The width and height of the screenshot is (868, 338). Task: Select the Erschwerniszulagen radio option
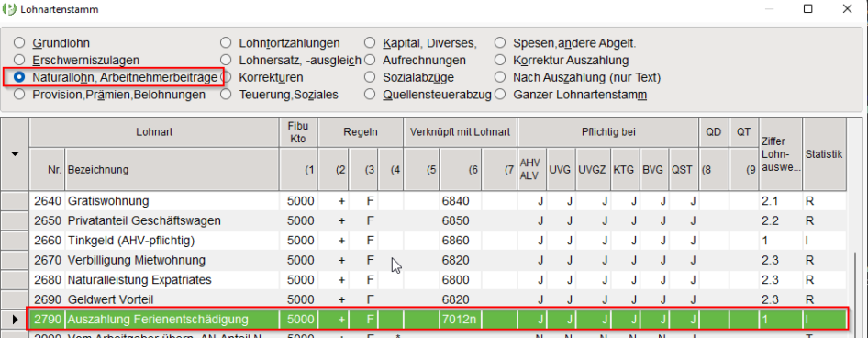19,60
